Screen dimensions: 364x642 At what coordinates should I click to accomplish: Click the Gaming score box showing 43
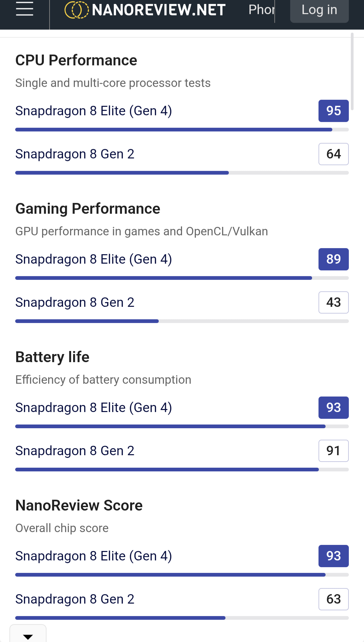pyautogui.click(x=333, y=302)
